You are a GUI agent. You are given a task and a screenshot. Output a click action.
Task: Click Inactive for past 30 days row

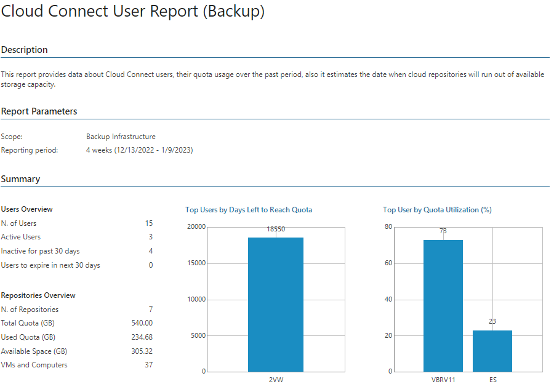(77, 251)
